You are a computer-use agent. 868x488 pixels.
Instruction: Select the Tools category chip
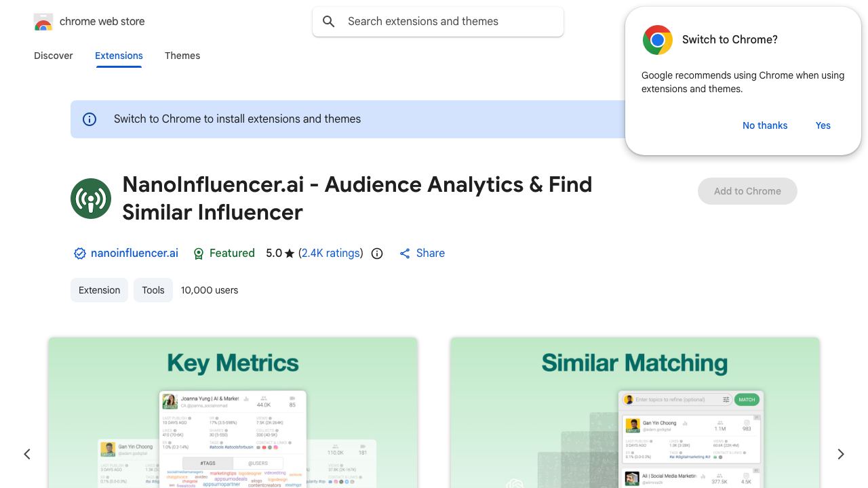click(153, 290)
